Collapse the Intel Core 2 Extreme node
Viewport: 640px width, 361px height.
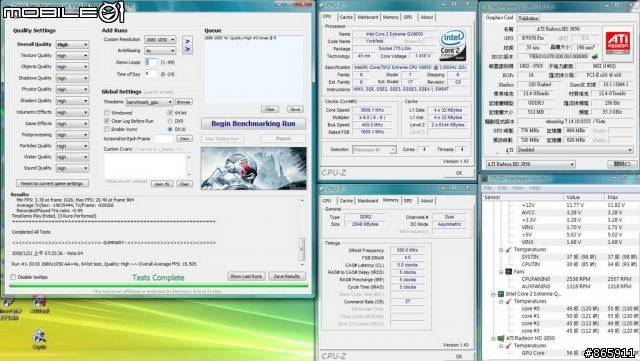(493, 294)
